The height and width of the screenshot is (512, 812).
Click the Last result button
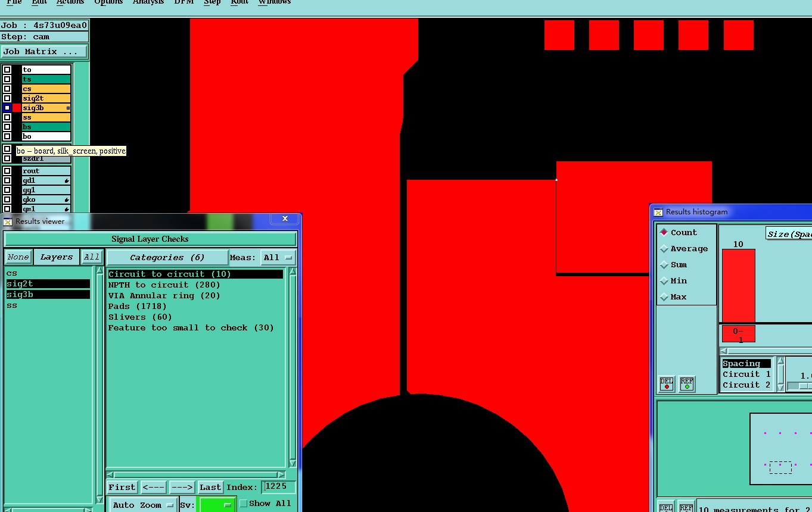point(210,488)
